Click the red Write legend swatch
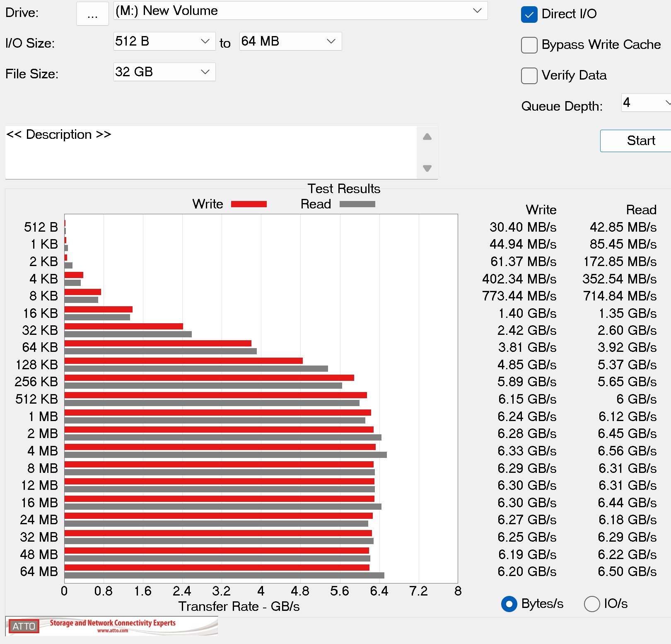Viewport: 671px width, 644px height. click(249, 204)
